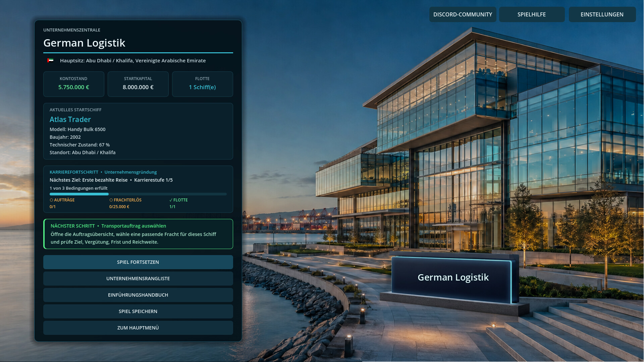Click 'Baujahr: 2002' text
Viewport: 644px width, 362px height.
tap(65, 137)
